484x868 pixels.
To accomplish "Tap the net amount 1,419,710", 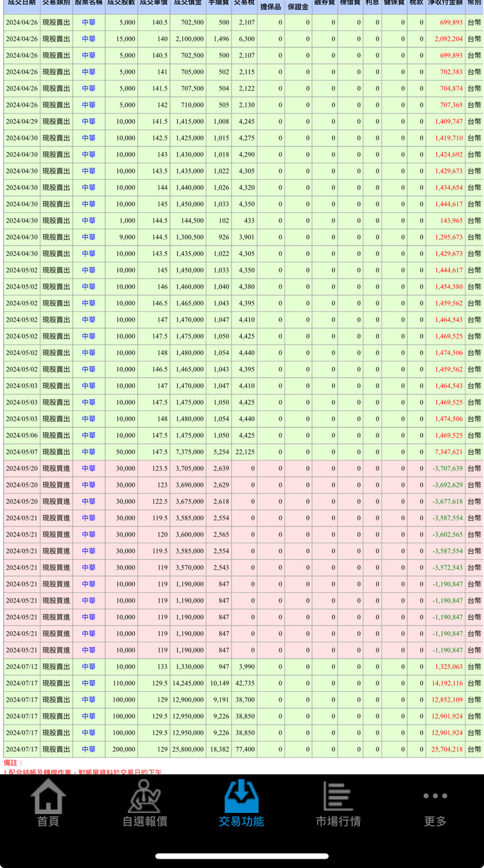I will click(447, 138).
